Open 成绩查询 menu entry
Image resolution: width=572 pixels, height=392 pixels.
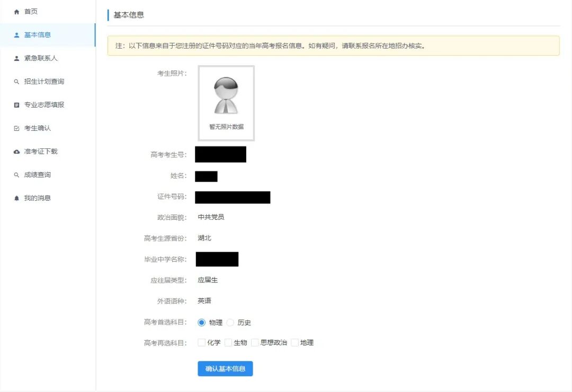(x=48, y=175)
